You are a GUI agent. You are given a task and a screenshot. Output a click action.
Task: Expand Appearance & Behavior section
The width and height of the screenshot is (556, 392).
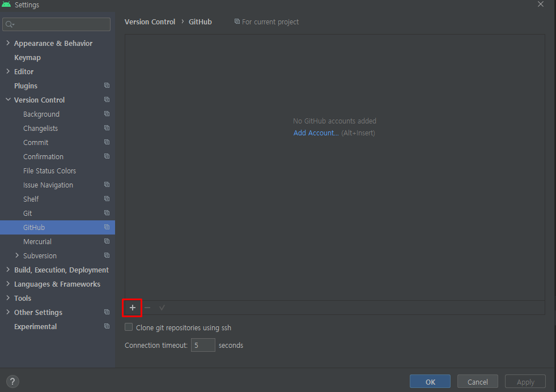[x=8, y=43]
